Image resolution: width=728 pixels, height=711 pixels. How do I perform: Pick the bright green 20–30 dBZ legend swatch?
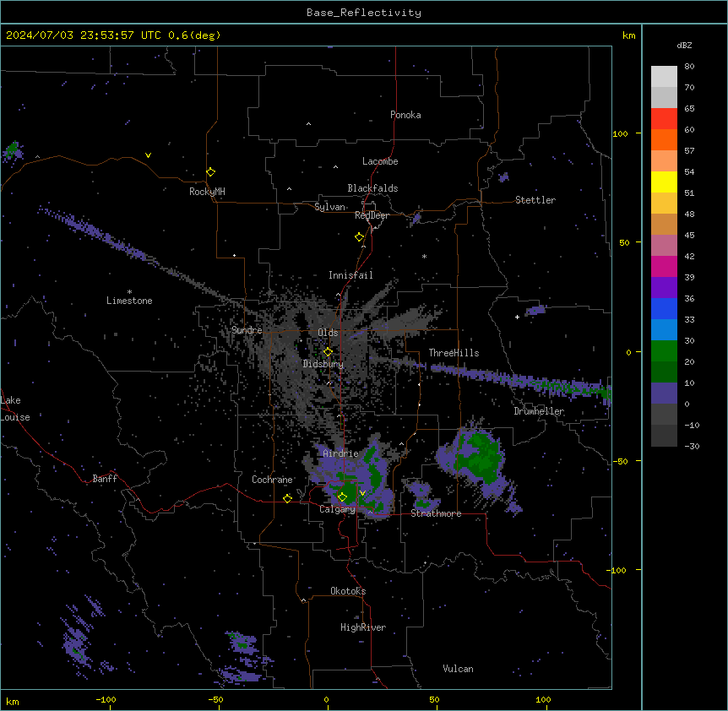pyautogui.click(x=664, y=351)
